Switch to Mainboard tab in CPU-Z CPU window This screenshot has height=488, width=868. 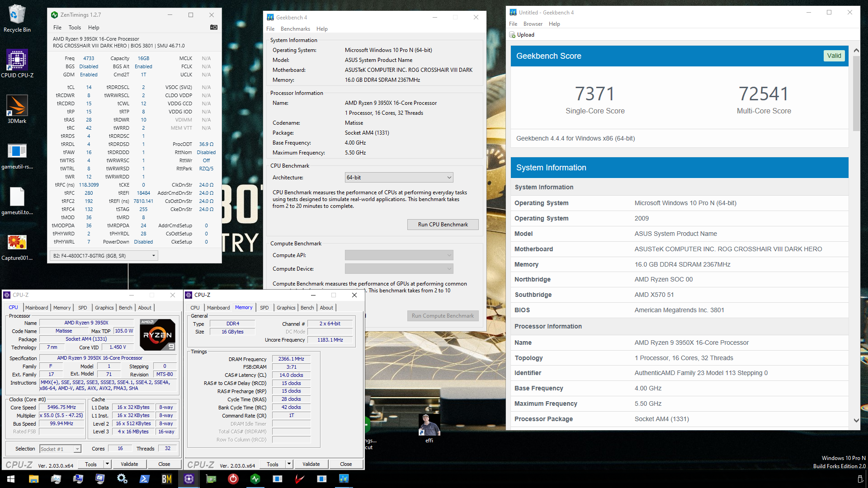coord(37,308)
